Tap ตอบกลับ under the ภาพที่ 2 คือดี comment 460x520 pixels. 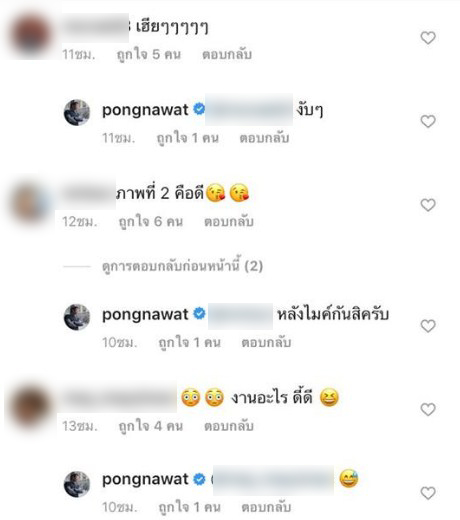229,222
